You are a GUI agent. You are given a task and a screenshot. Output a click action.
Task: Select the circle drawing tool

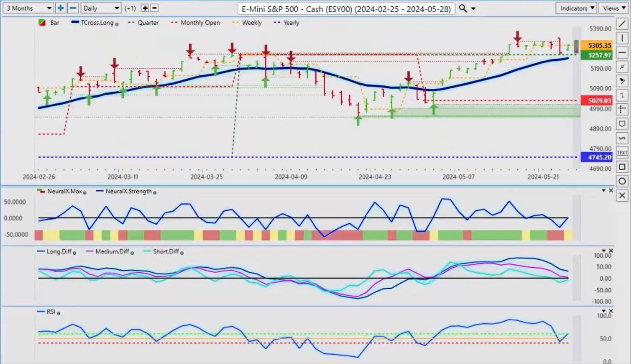coord(622,181)
